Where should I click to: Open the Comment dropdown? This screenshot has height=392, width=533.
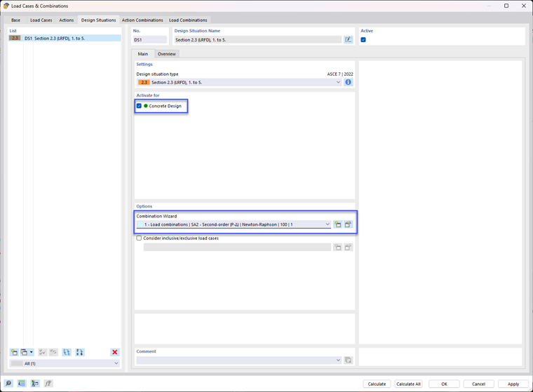239,360
